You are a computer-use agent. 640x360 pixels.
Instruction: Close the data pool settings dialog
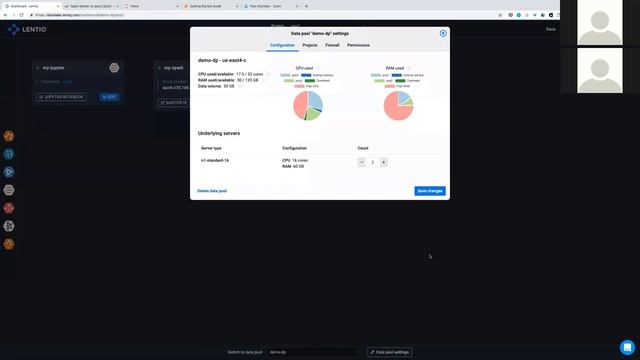443,33
